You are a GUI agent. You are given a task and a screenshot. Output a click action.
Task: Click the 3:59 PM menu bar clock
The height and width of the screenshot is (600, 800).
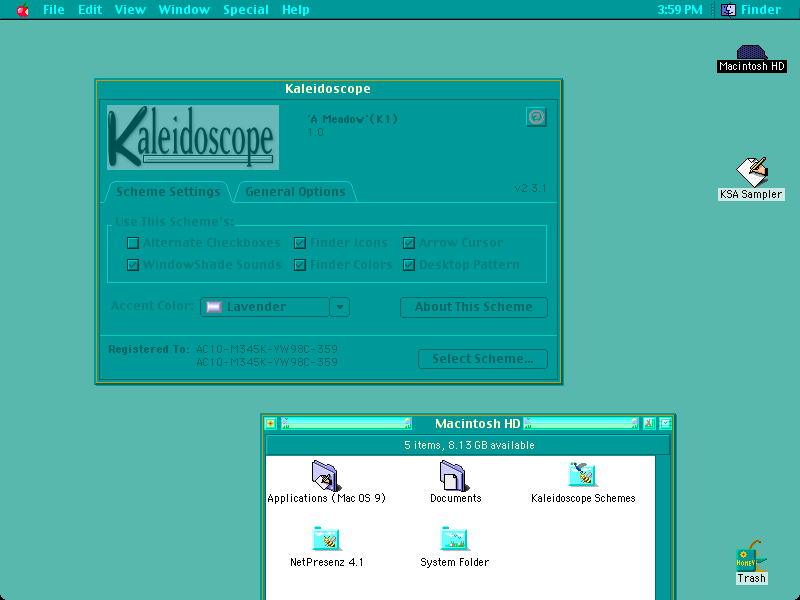click(680, 10)
